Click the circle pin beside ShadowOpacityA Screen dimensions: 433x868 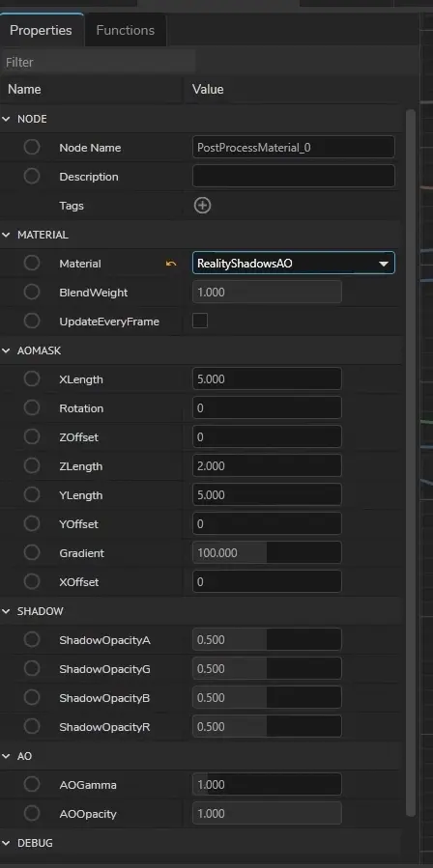(32, 639)
